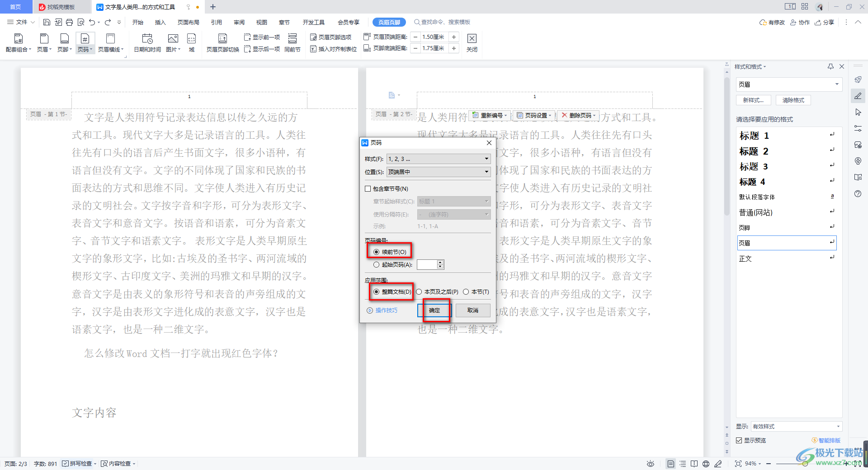The width and height of the screenshot is (868, 470).
Task: Open the 配套组合 header-footer combo icon
Action: [19, 43]
